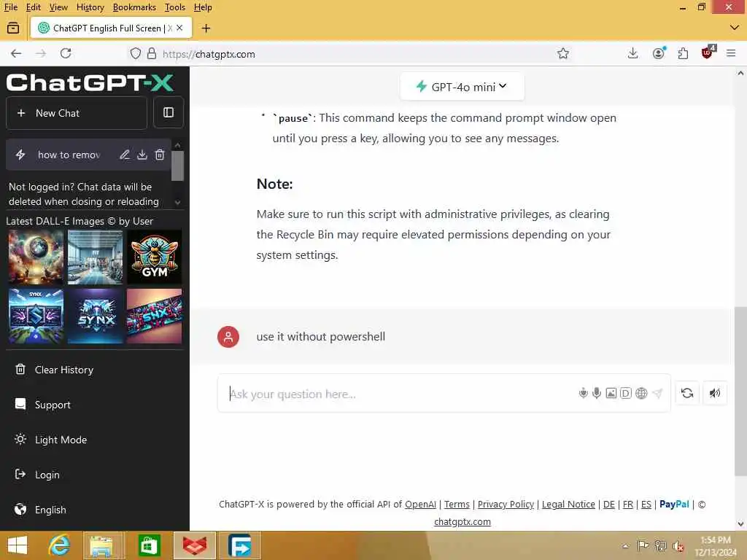Open uBlock Origin extension icon
Image resolution: width=747 pixels, height=560 pixels.
(708, 52)
